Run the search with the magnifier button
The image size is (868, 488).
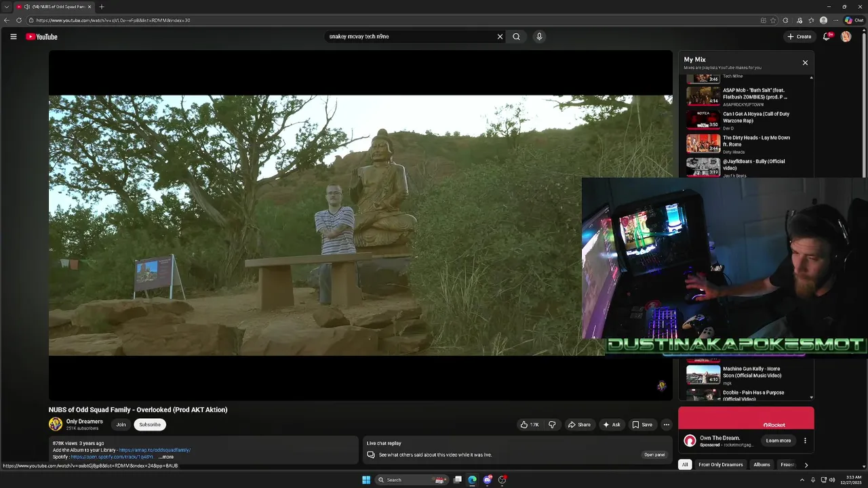coord(516,37)
